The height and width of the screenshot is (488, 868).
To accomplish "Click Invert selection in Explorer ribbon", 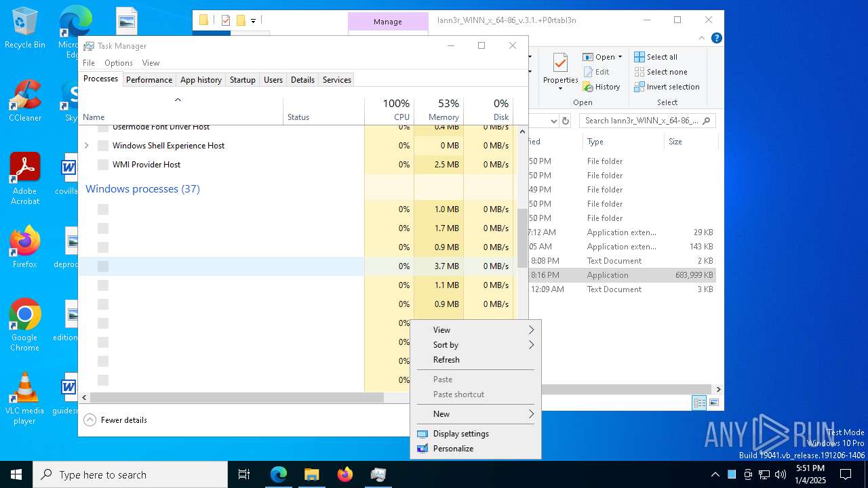I will [x=667, y=87].
